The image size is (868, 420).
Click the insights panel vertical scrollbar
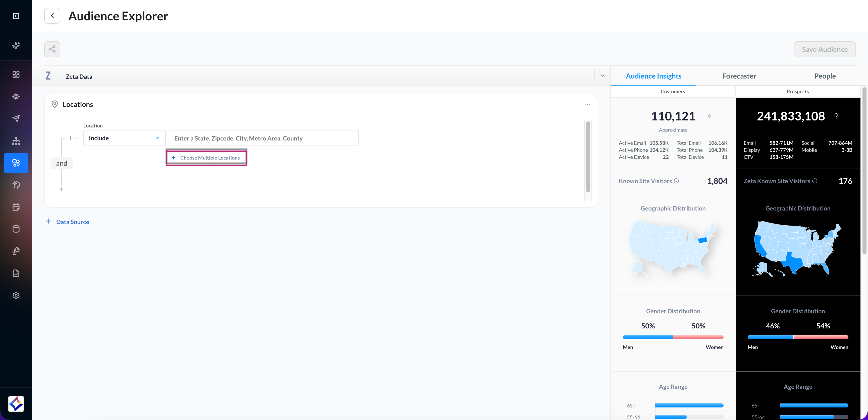(x=864, y=170)
